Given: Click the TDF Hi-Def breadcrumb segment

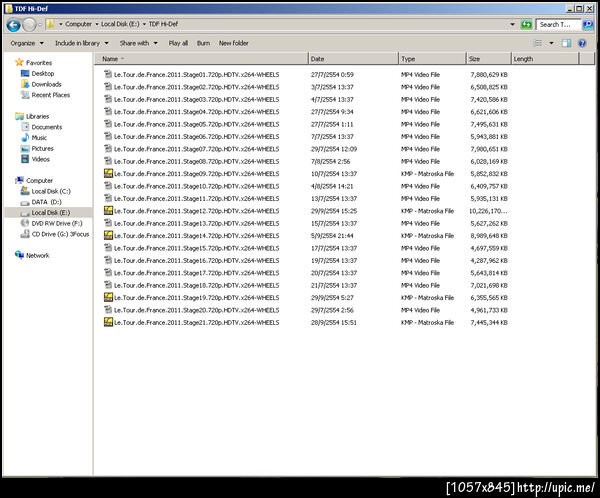Looking at the screenshot, I should click(x=163, y=24).
